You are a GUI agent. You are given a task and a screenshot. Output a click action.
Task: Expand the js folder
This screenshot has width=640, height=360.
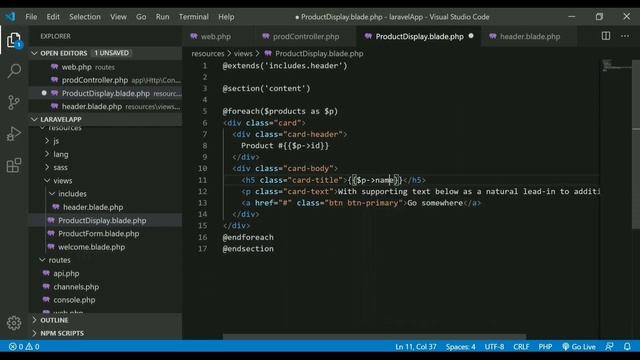105,141
